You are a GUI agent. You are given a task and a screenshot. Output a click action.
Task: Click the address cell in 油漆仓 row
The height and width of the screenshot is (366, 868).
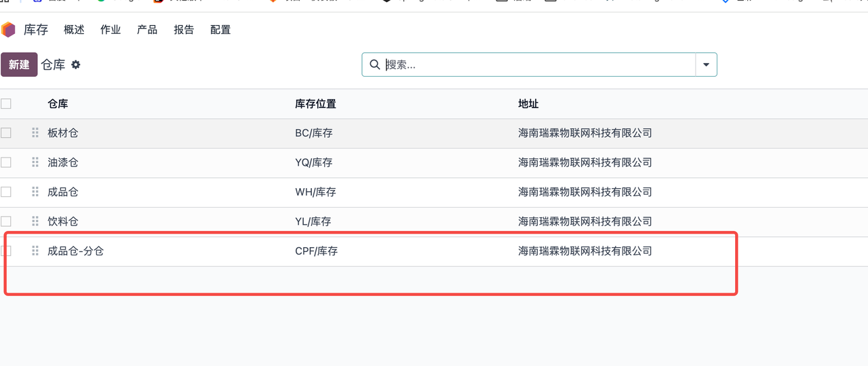coord(585,162)
